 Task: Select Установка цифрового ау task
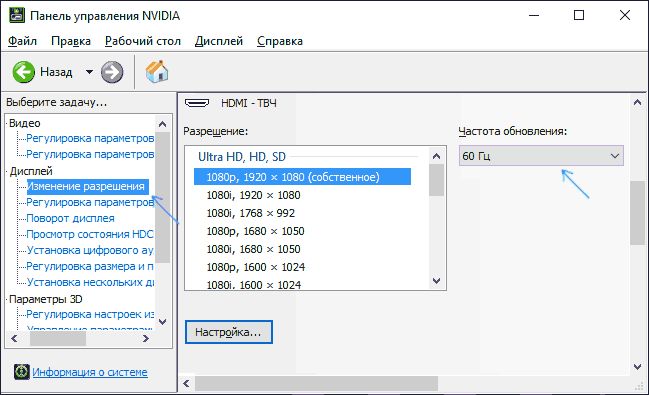pyautogui.click(x=90, y=250)
